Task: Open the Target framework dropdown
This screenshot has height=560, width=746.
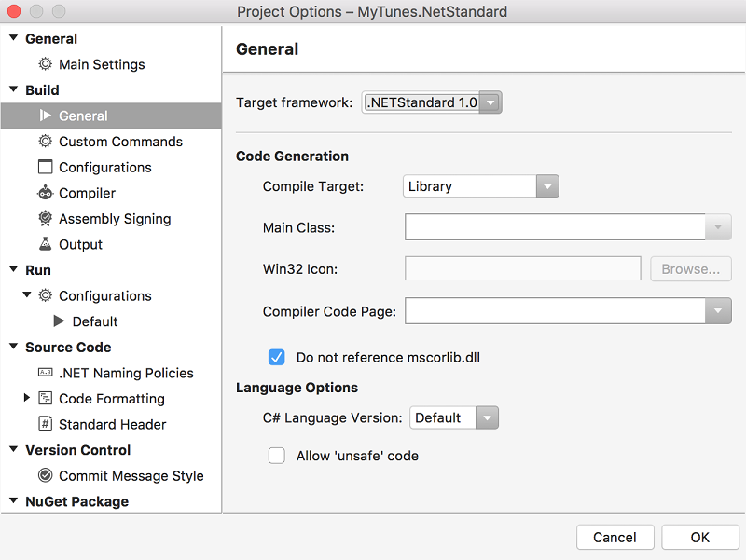Action: point(432,102)
